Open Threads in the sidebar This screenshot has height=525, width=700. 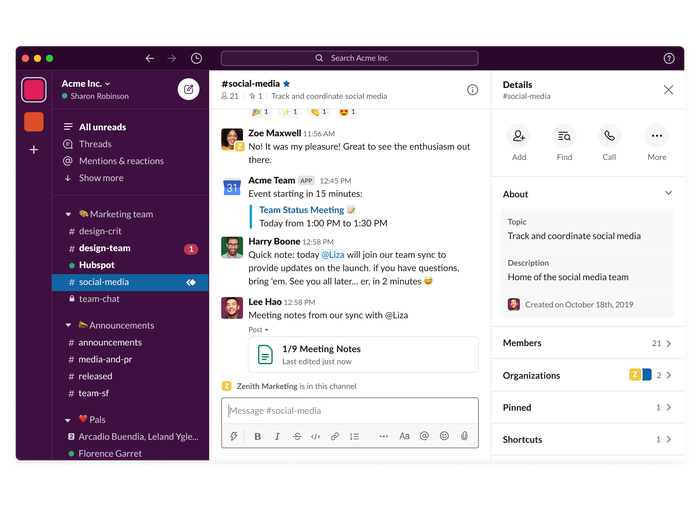pyautogui.click(x=95, y=144)
